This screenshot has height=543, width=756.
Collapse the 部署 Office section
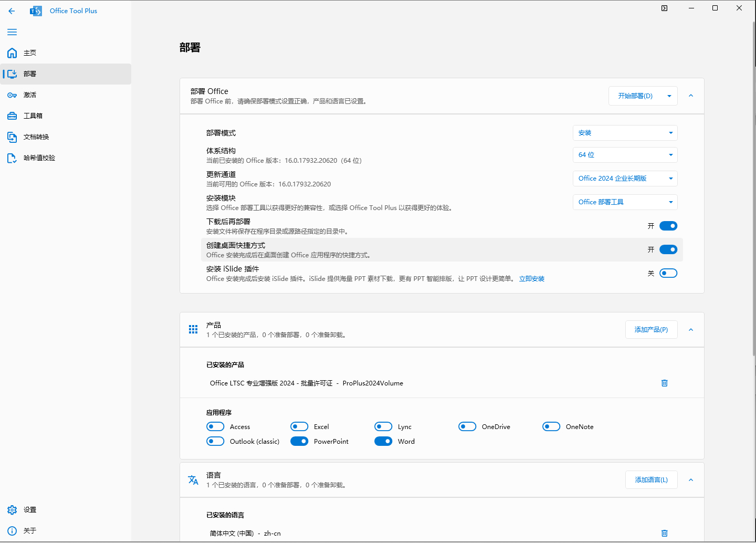coord(691,96)
